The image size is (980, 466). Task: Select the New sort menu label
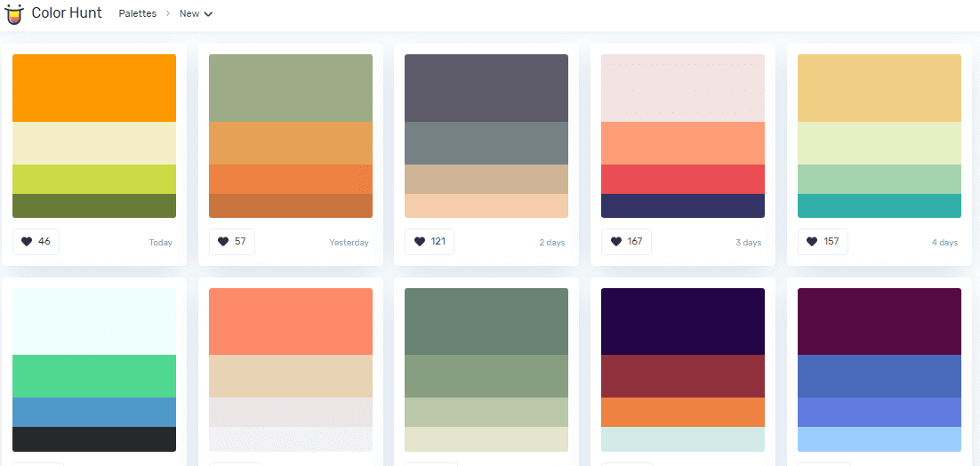tap(189, 13)
